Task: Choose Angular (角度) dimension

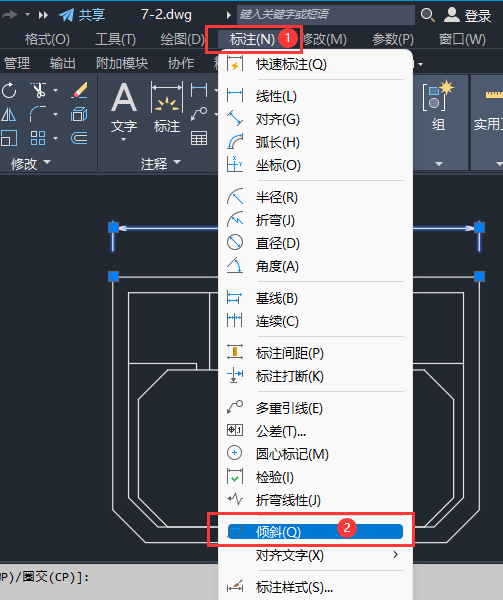Action: click(315, 266)
